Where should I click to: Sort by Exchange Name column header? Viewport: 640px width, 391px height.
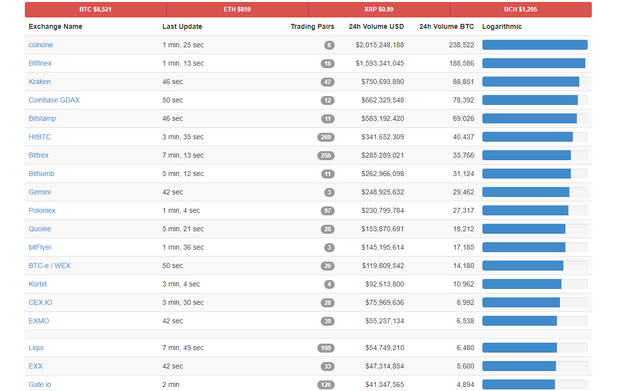click(56, 27)
